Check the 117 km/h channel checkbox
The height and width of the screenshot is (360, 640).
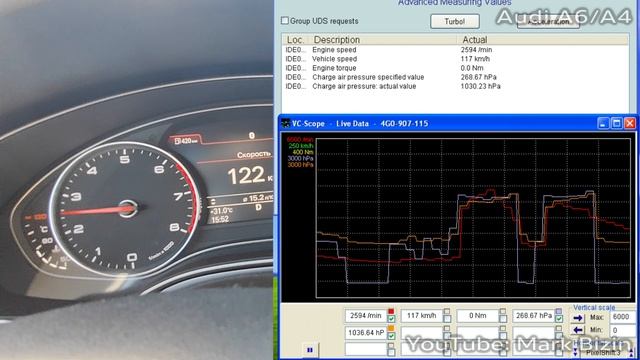[x=447, y=319]
